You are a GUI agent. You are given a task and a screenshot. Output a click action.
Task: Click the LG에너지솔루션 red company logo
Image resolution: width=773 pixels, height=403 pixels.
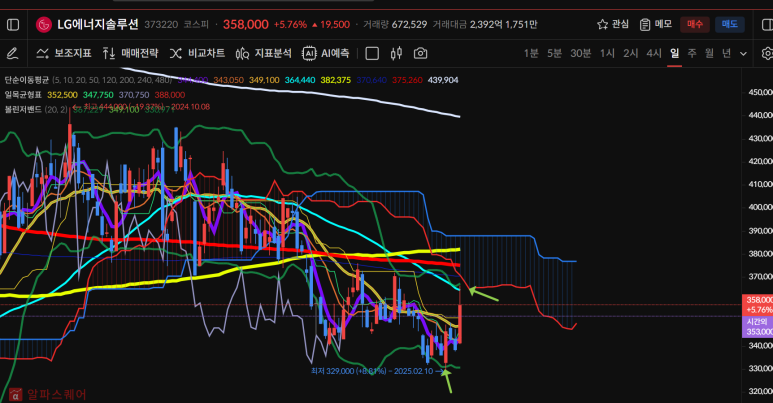(44, 25)
